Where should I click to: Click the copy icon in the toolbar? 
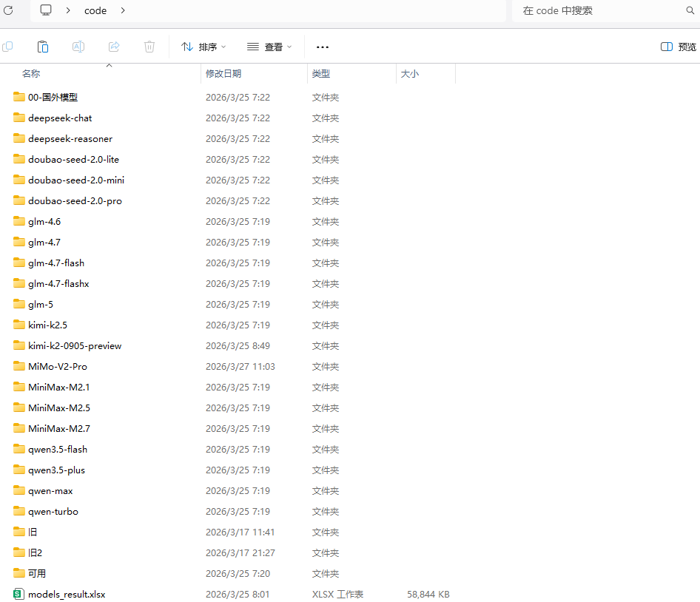click(x=7, y=47)
